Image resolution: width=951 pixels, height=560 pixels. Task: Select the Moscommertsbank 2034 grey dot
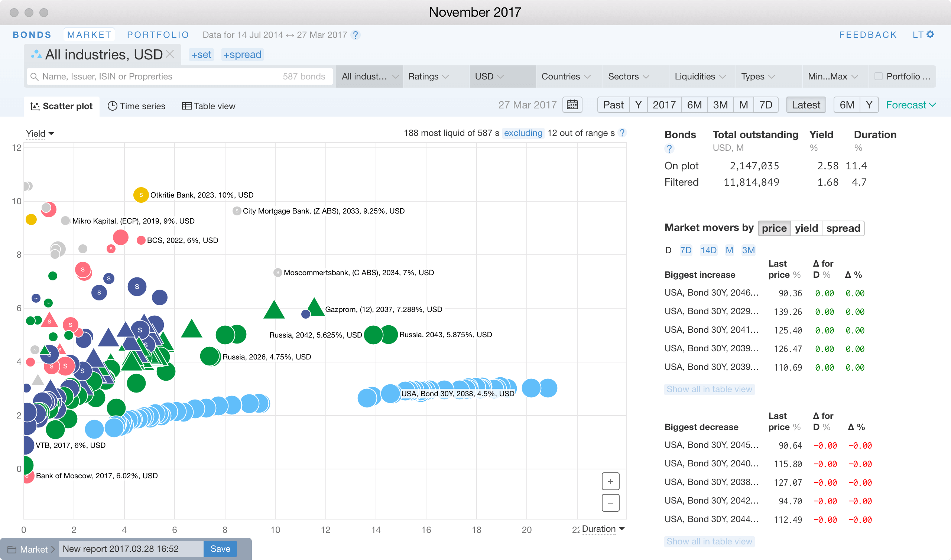click(x=277, y=273)
